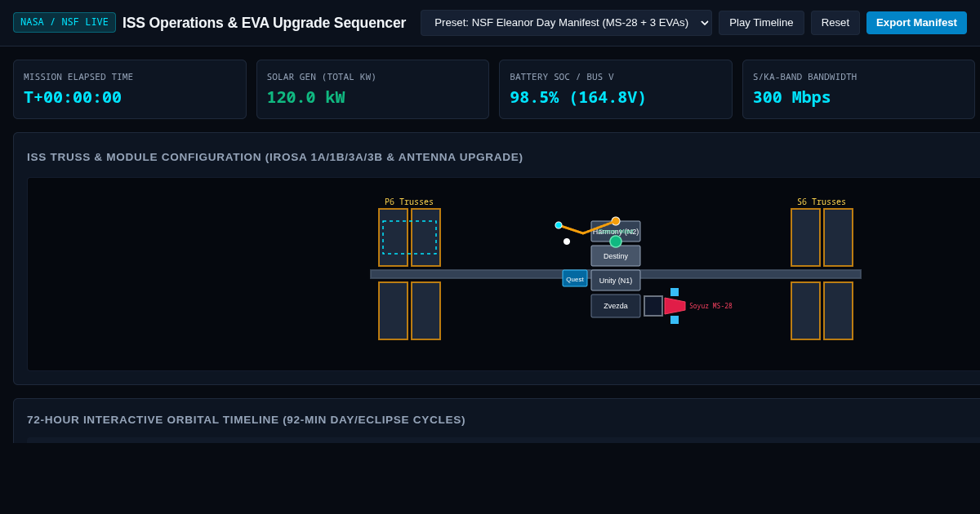Click the 300 Mbps bandwidth value
Viewport: 980px width, 514px height.
pyautogui.click(x=792, y=97)
